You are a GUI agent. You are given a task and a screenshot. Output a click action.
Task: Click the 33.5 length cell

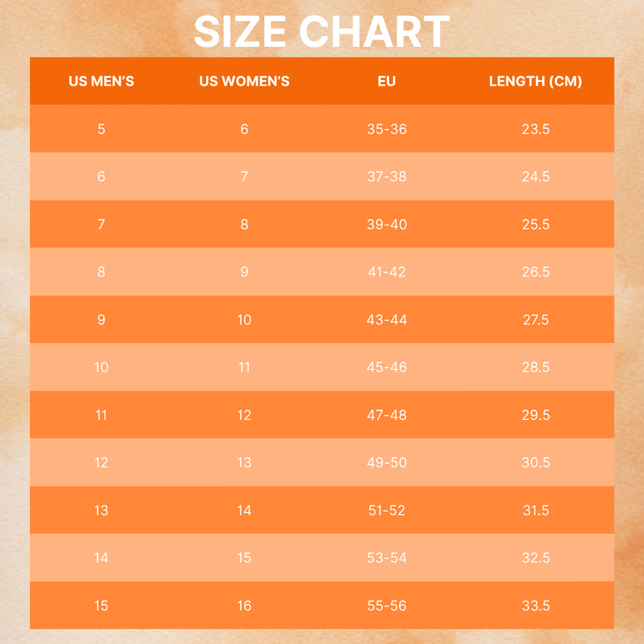(x=536, y=606)
